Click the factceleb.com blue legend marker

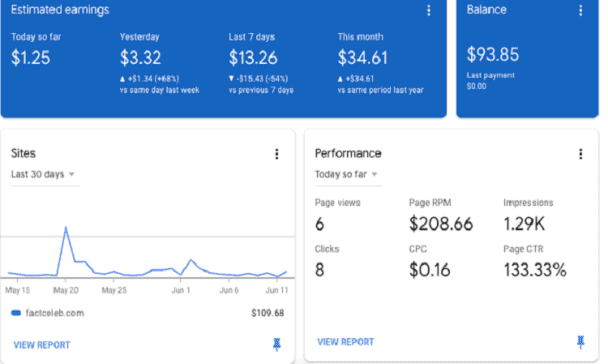16,313
